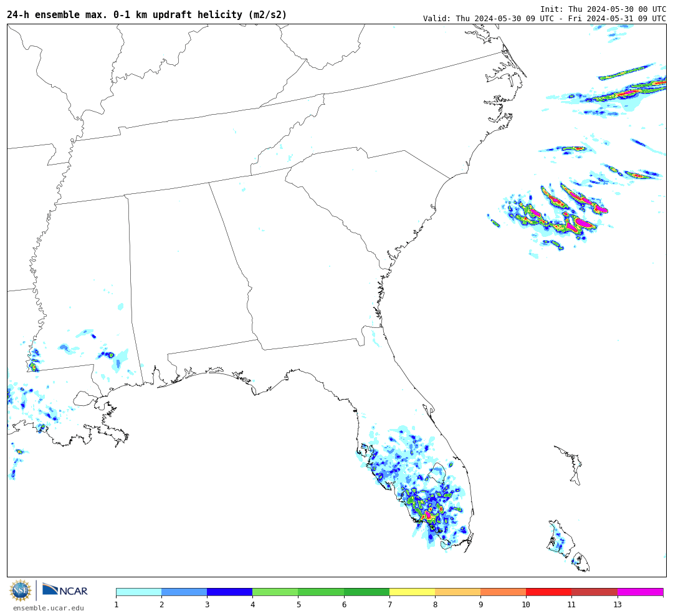The height and width of the screenshot is (616, 673).
Task: Click the light blue 2-3 colorbar segment
Action: (x=184, y=592)
